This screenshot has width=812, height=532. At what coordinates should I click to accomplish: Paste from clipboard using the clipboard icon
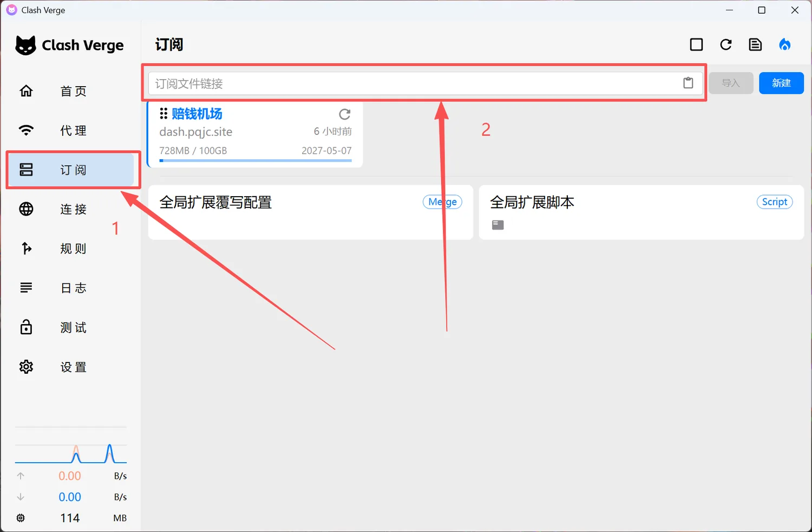(x=688, y=83)
